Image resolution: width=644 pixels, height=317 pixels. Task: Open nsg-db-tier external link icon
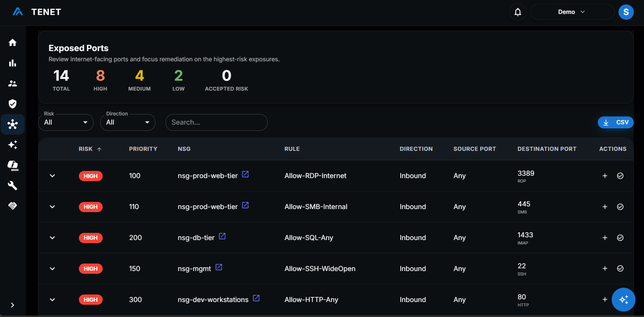click(222, 236)
